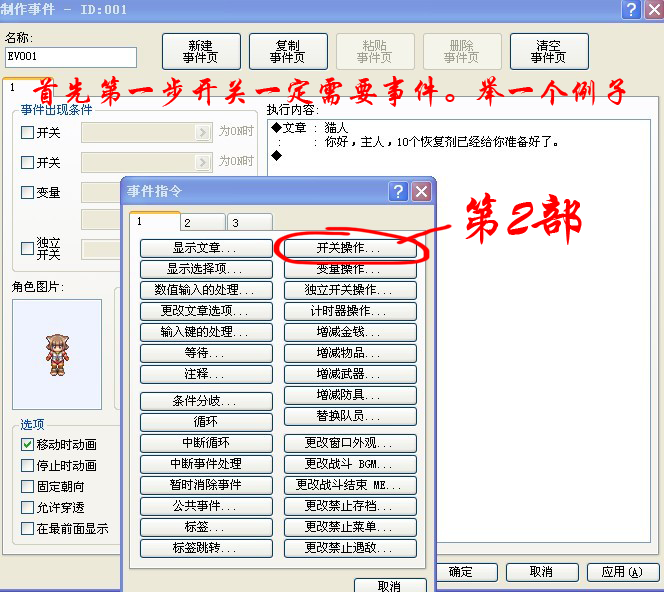Image resolution: width=664 pixels, height=592 pixels.
Task: Open 替换队员 command
Action: (350, 416)
